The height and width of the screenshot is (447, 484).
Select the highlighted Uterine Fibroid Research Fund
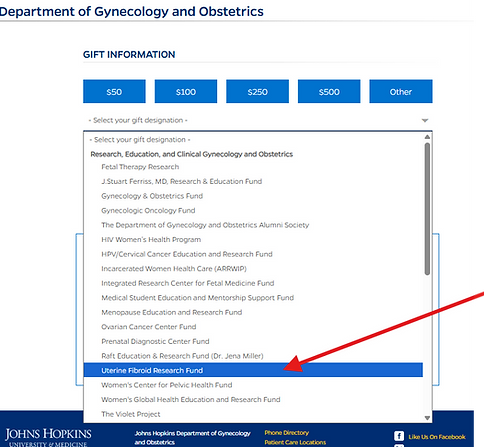253,370
